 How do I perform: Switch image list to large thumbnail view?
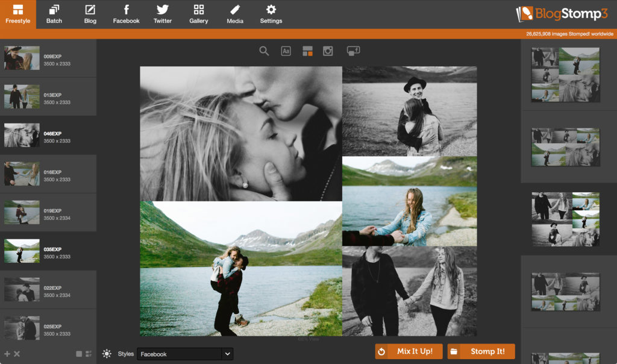click(x=79, y=354)
